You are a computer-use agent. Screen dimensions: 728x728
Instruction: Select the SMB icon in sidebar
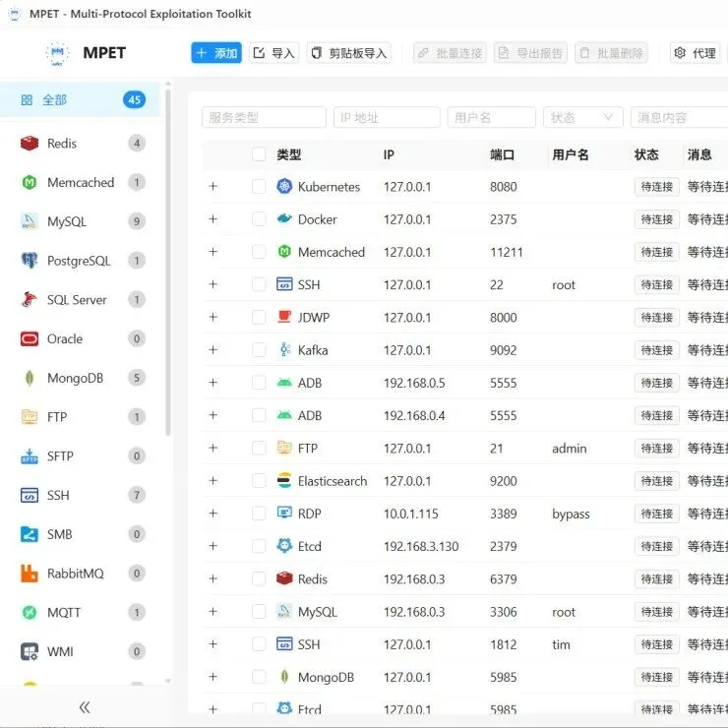(30, 534)
